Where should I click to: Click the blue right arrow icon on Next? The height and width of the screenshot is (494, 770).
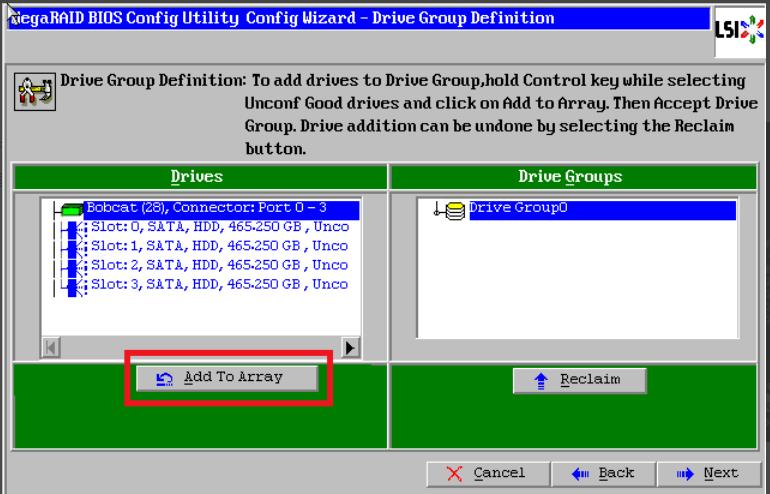(x=686, y=474)
